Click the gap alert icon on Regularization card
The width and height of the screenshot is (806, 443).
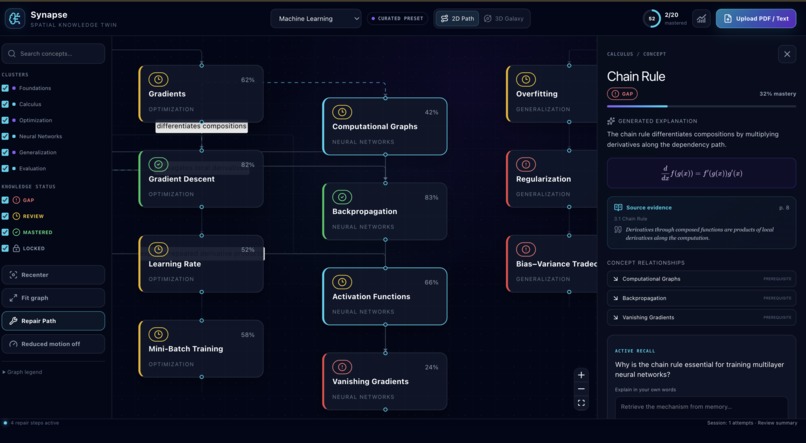pos(526,164)
